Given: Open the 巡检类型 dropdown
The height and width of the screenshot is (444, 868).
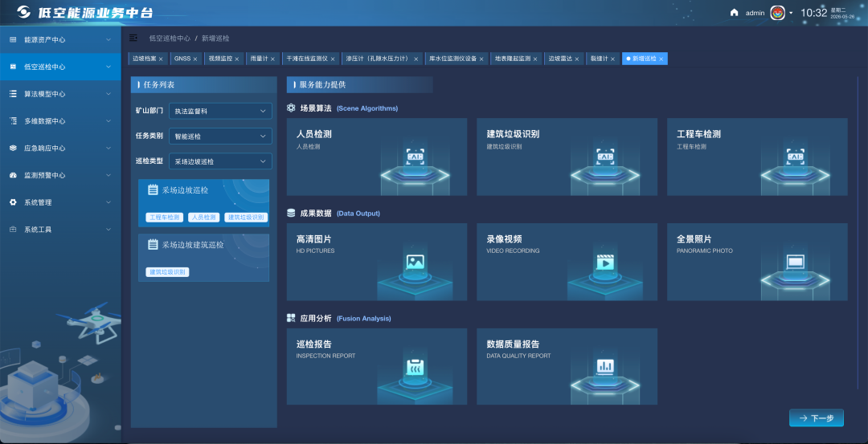Looking at the screenshot, I should tap(220, 161).
